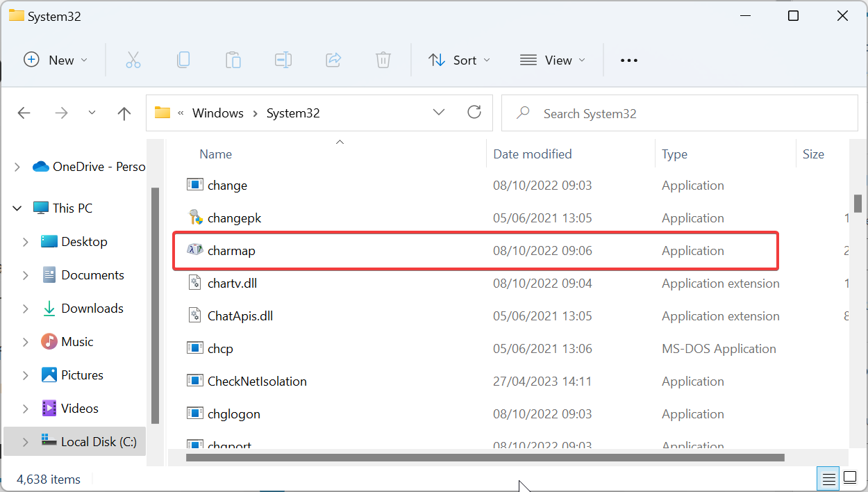The width and height of the screenshot is (868, 492).
Task: Click the Delete trash can icon
Action: point(383,60)
